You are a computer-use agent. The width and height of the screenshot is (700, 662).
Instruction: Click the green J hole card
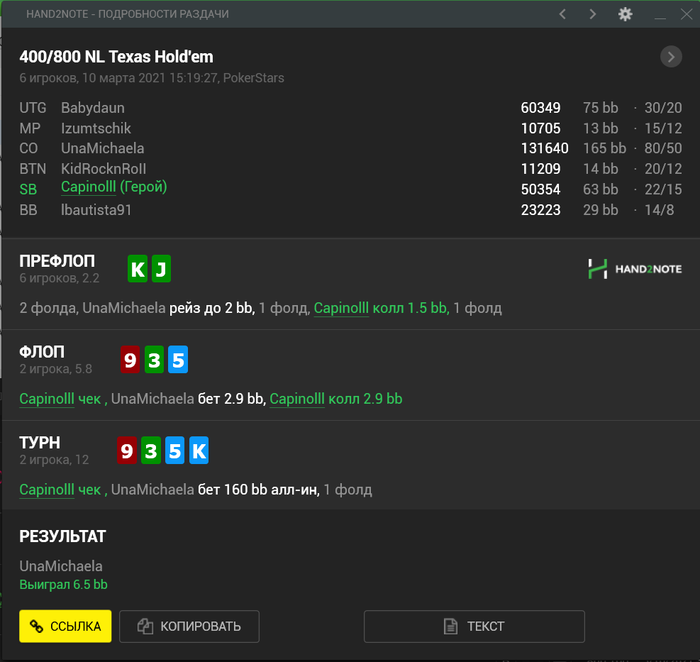tap(161, 269)
